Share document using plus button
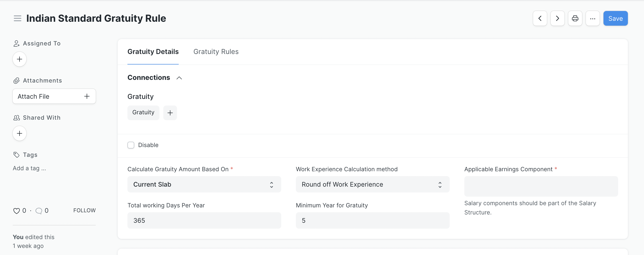 tap(20, 133)
